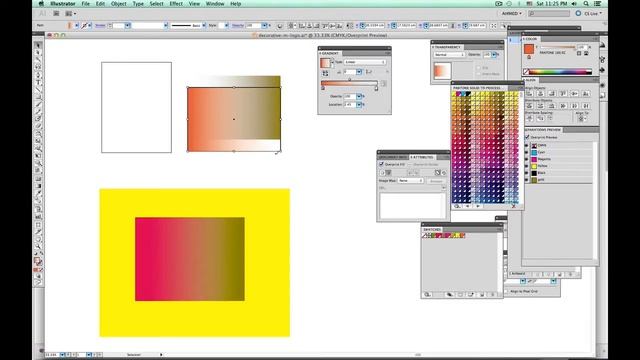Open gradient stop Location dropdown arrow
Viewport: 640px width, 360px height.
tap(359, 104)
